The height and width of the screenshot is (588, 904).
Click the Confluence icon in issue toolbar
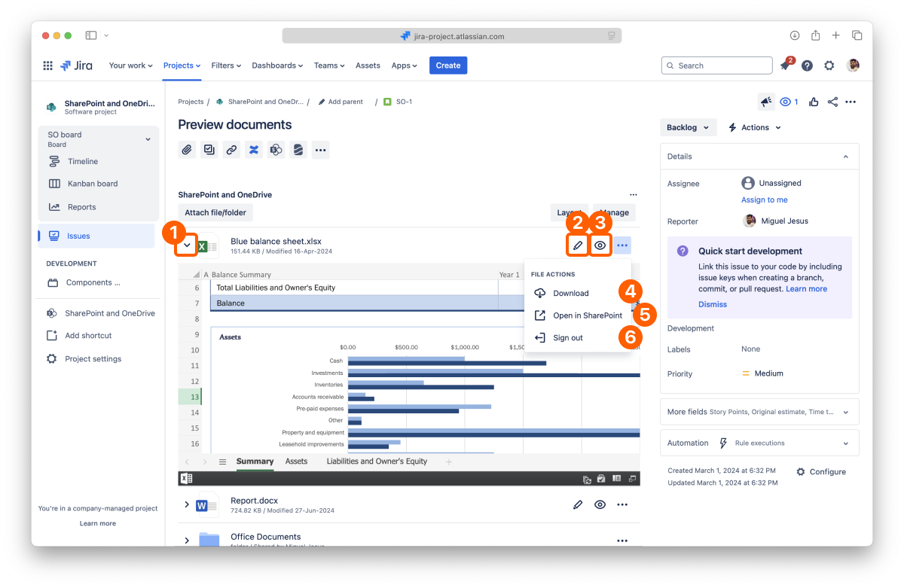click(254, 150)
